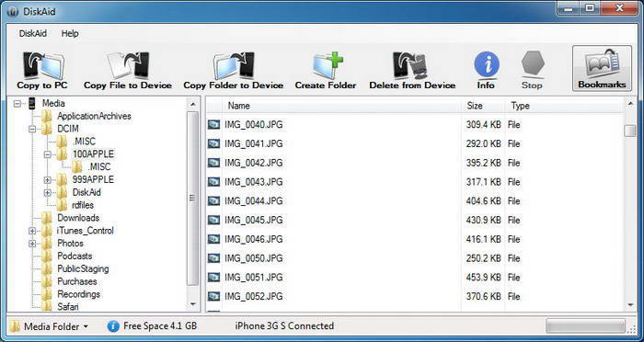644x342 pixels.
Task: Select the Downloads folder in tree
Action: [78, 218]
